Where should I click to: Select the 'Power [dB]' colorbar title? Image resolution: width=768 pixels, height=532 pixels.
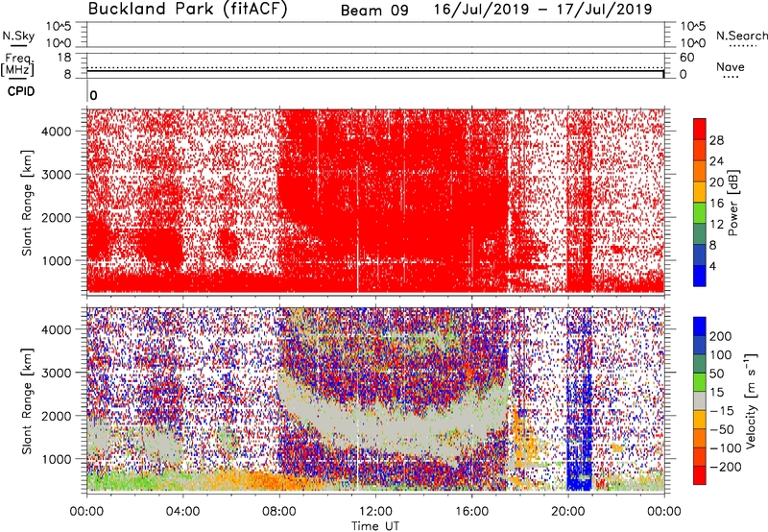[732, 203]
